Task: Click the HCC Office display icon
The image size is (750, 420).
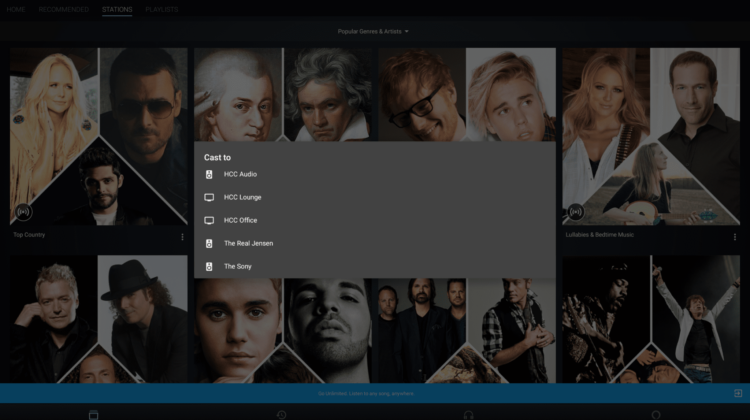Action: coord(209,220)
